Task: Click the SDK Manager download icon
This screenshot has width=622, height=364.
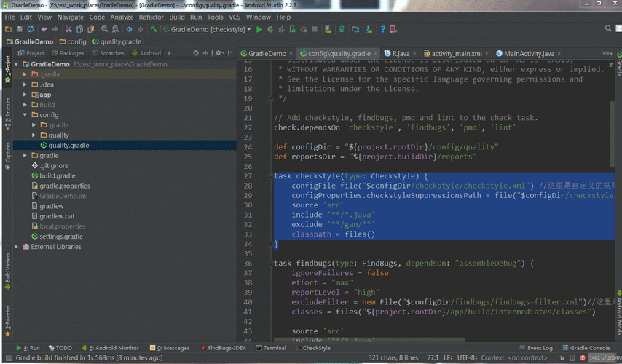Action: coord(369,29)
